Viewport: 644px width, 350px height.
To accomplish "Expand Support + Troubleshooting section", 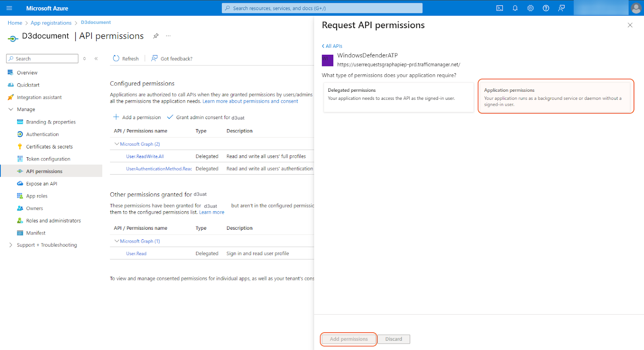I will [11, 245].
